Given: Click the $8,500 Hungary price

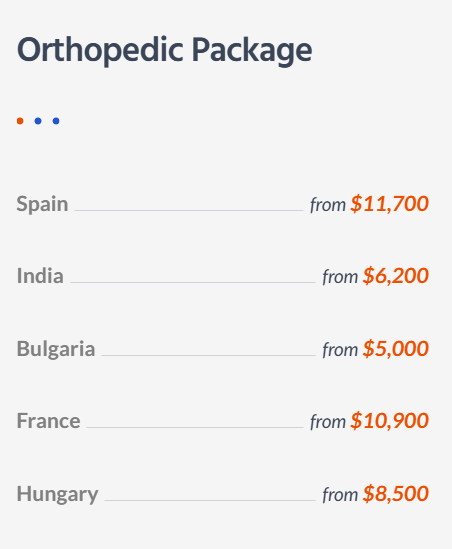Looking at the screenshot, I should (396, 494).
